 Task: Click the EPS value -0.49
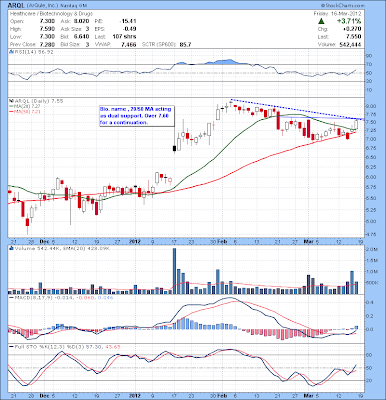[x=130, y=29]
